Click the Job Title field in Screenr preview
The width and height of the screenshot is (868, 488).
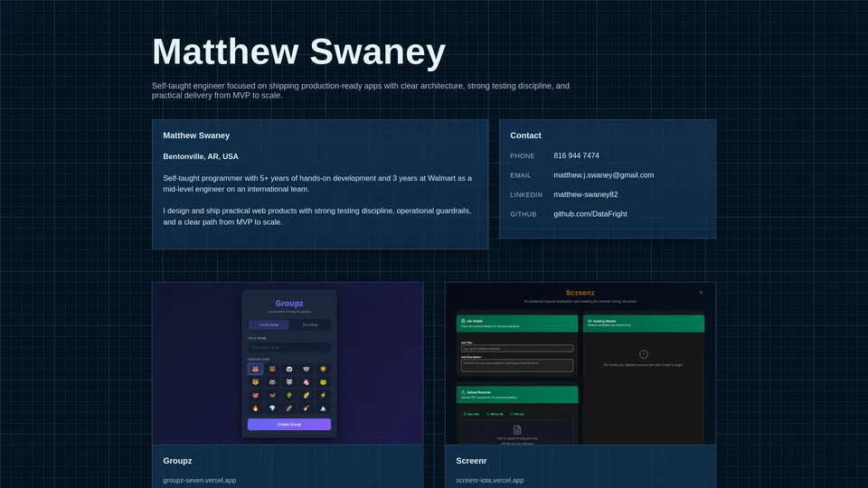[x=517, y=349]
